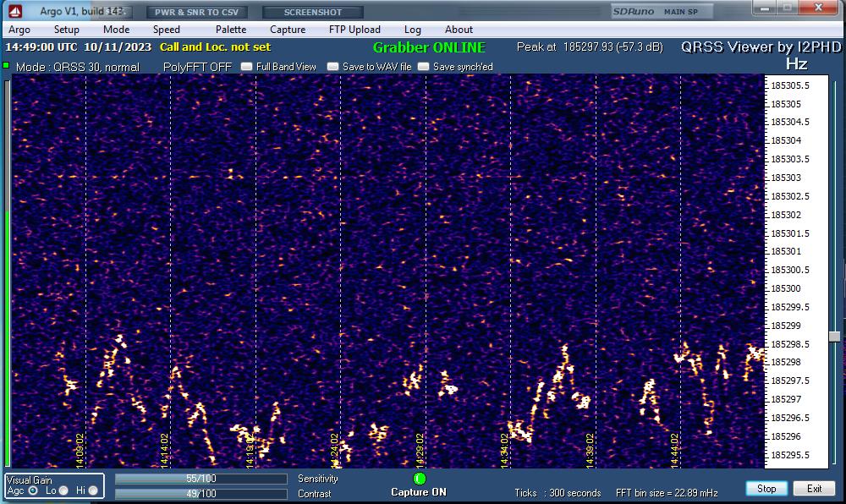Click the 185295.5 frequency scale label

click(790, 455)
